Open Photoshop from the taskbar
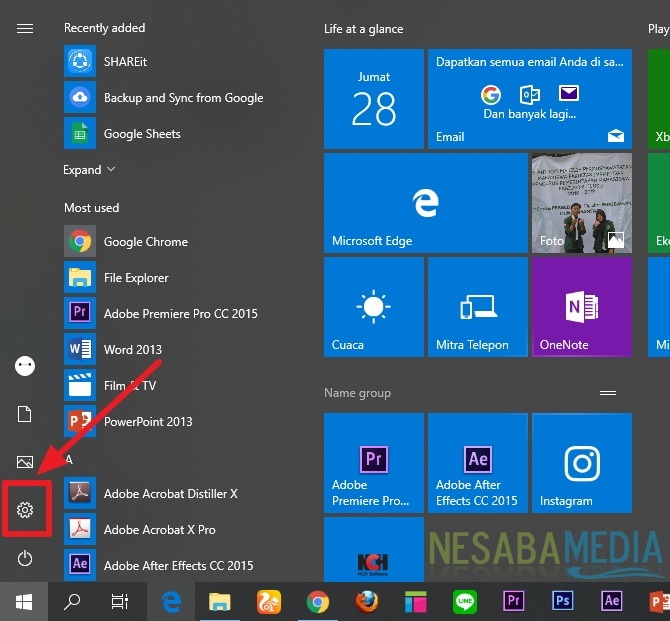The image size is (670, 621). tap(562, 602)
